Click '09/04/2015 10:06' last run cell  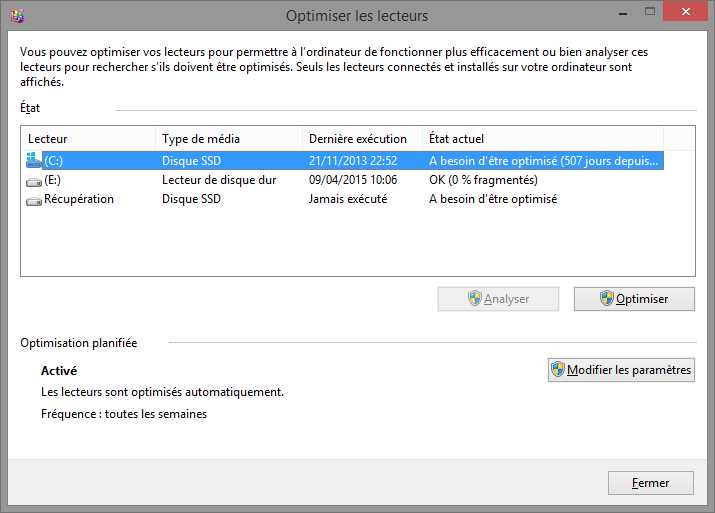coord(353,180)
